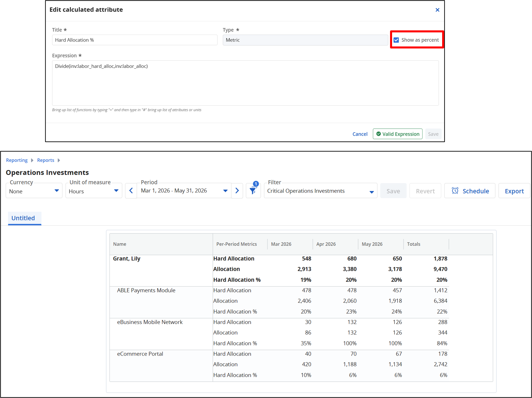
Task: Click the report toolbar Save button
Action: (393, 191)
